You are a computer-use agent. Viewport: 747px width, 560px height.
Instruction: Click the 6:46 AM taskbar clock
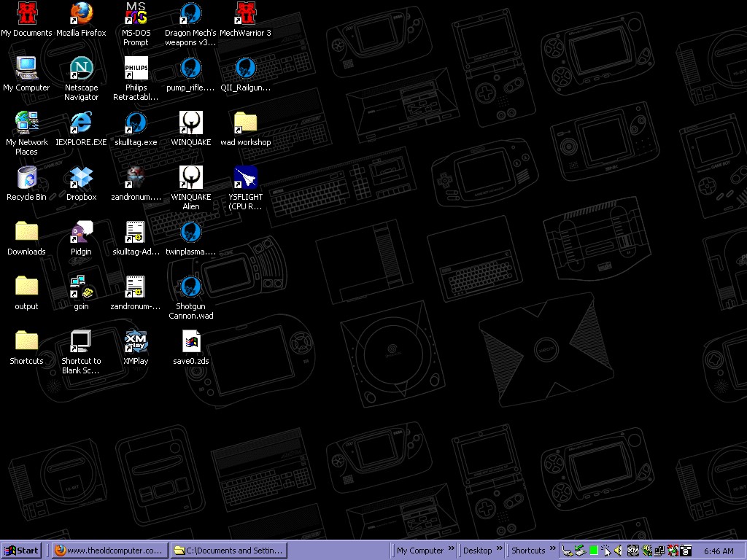click(x=719, y=551)
